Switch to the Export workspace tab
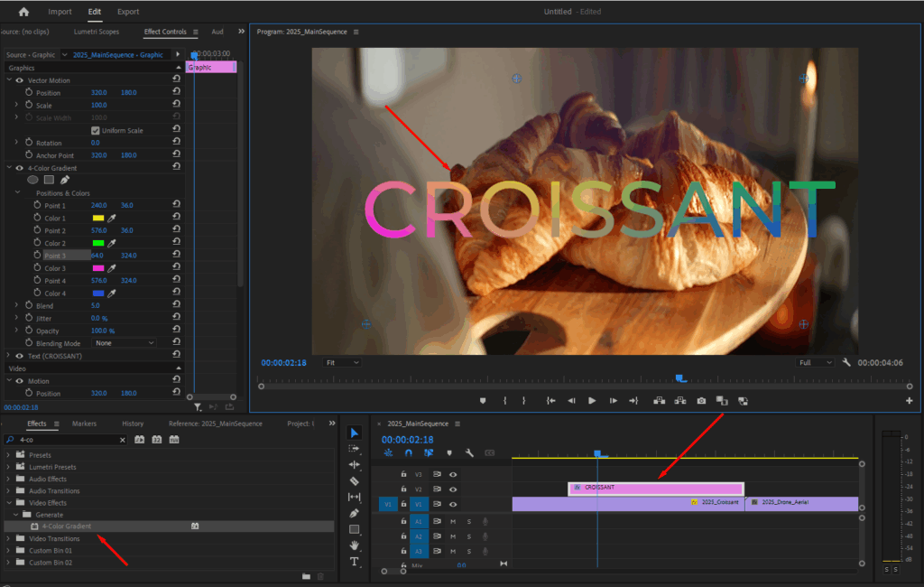The image size is (924, 587). [128, 11]
